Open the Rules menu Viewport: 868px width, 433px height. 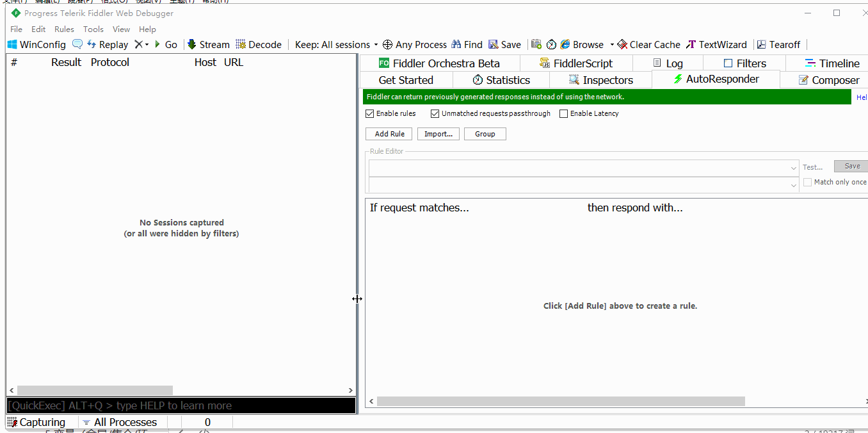coord(64,29)
